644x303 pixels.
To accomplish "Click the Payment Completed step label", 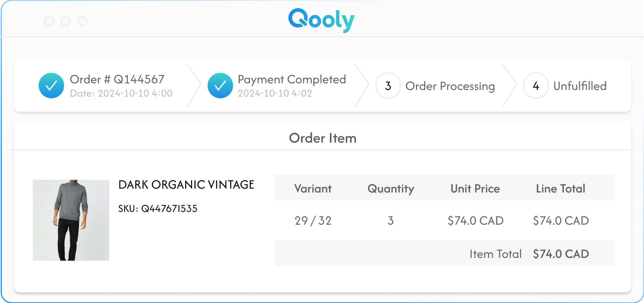I will [292, 80].
